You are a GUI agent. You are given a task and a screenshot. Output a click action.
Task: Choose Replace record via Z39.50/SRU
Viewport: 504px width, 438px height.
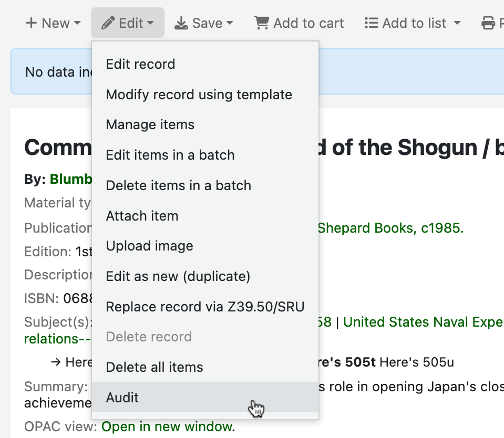[x=205, y=307]
